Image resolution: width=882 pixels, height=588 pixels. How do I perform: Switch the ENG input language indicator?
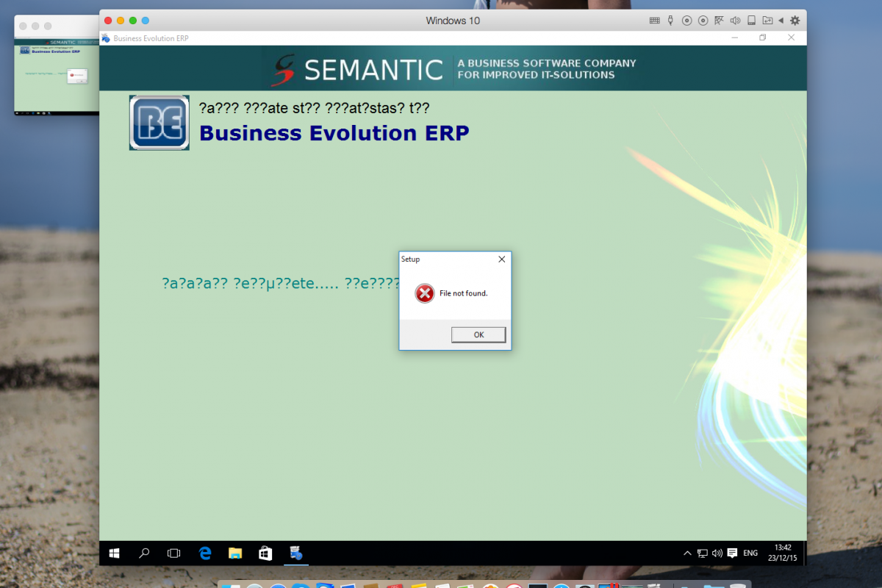coord(750,553)
